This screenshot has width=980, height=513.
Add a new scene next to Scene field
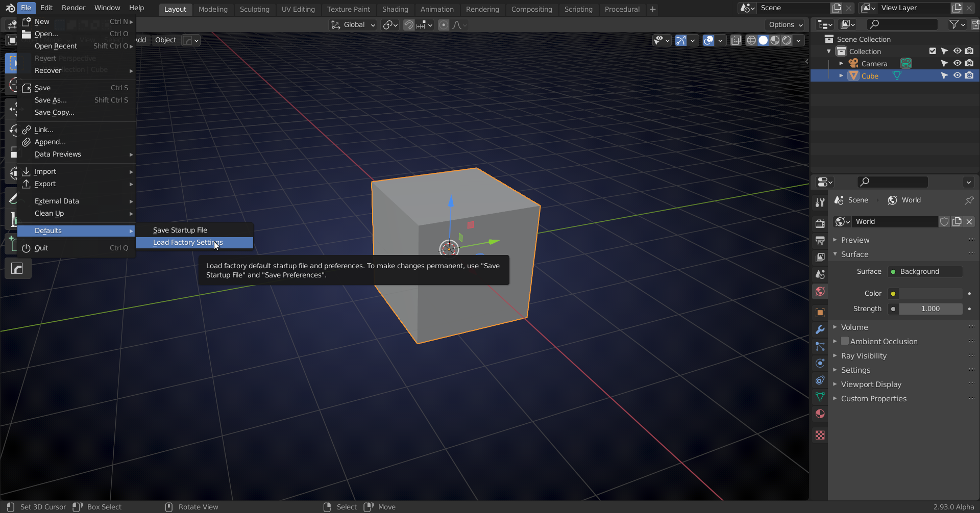[836, 8]
